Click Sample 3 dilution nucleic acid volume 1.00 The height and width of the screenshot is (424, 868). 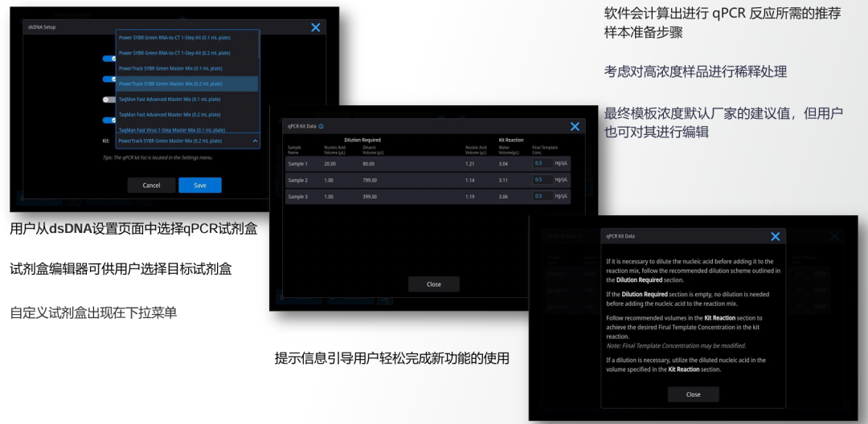329,197
